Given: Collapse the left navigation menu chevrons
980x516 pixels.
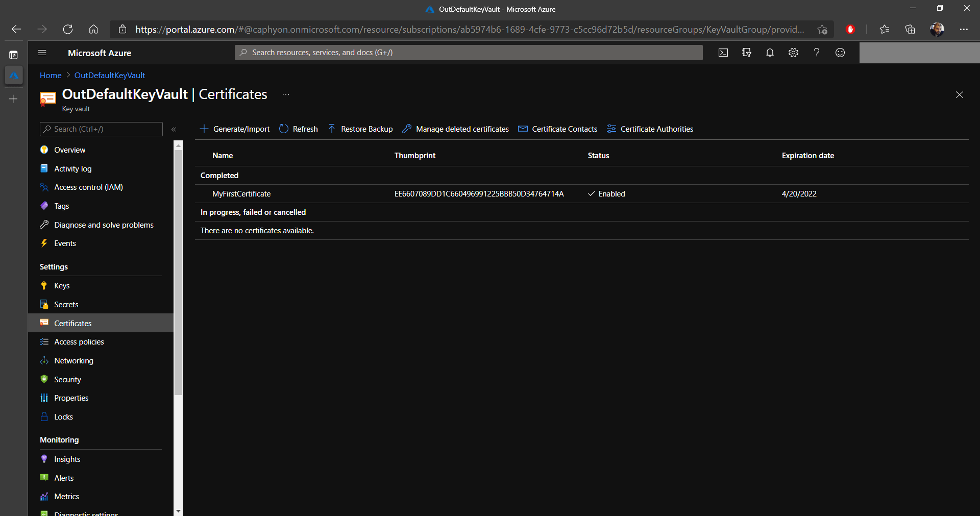Looking at the screenshot, I should [x=174, y=129].
